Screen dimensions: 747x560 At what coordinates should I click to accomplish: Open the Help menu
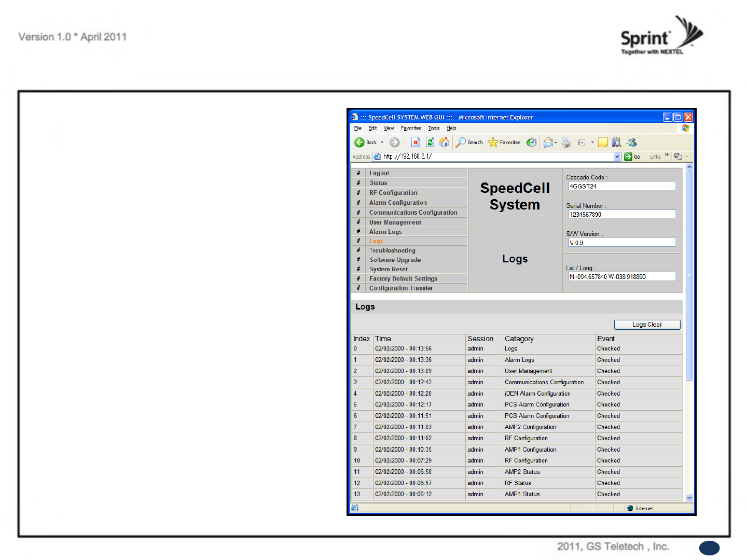[x=452, y=128]
